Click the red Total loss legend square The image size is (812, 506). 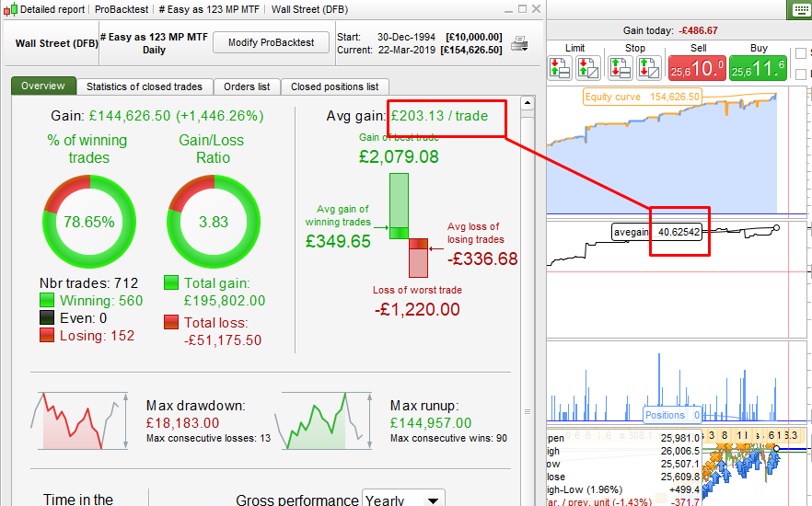click(x=171, y=322)
